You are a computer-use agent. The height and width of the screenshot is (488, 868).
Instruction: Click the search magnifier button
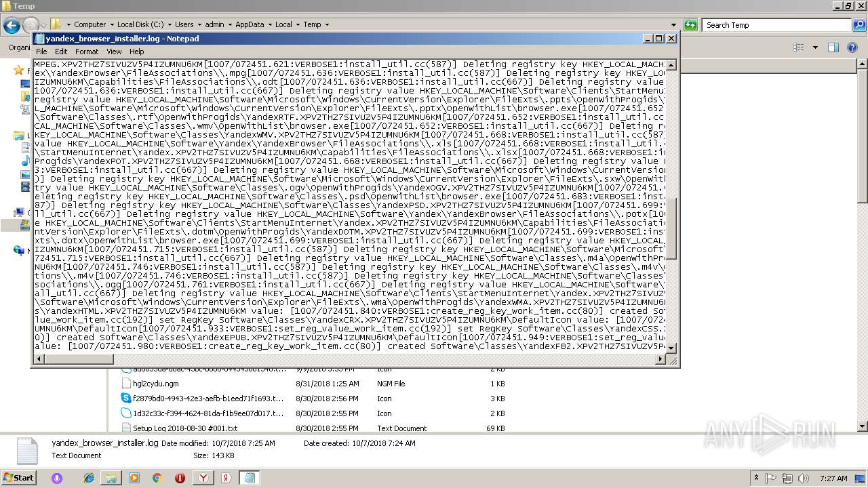pyautogui.click(x=859, y=25)
